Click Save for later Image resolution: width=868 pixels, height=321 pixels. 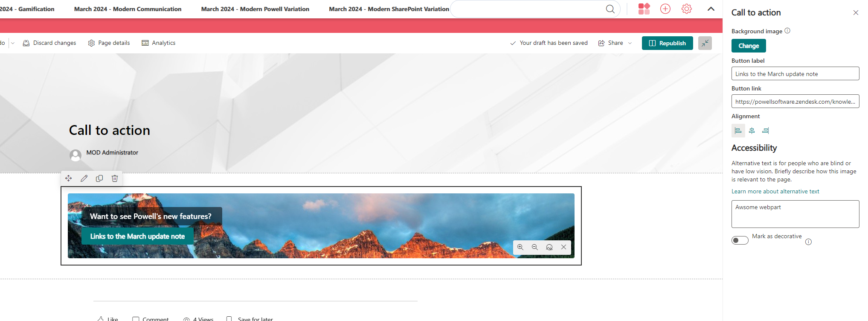coord(250,318)
